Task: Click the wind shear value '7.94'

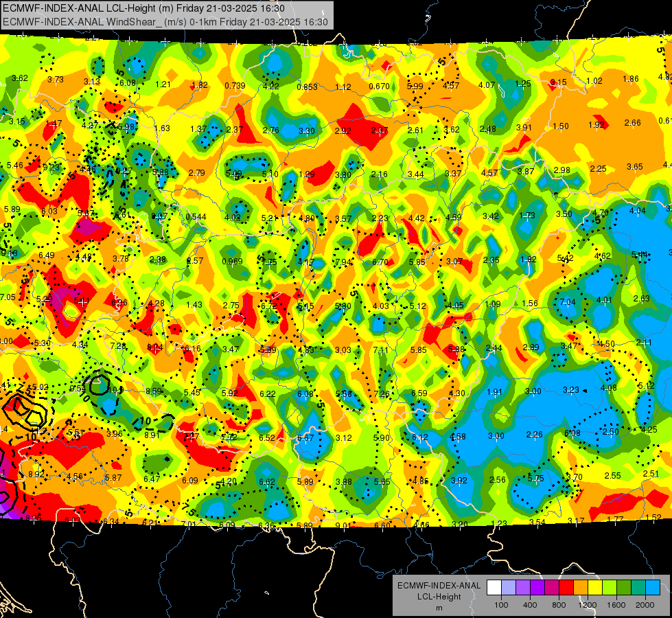Action: click(x=343, y=262)
